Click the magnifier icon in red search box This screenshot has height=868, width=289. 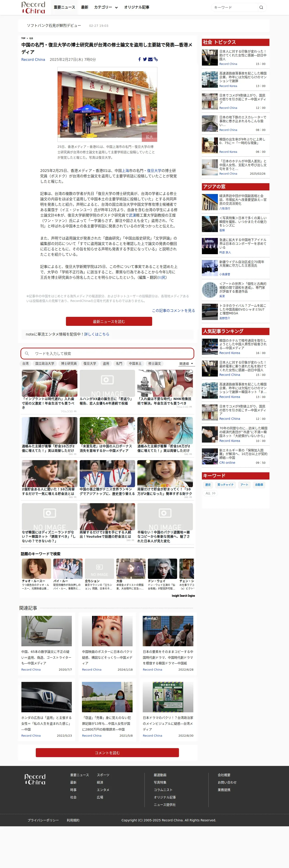tap(27, 354)
